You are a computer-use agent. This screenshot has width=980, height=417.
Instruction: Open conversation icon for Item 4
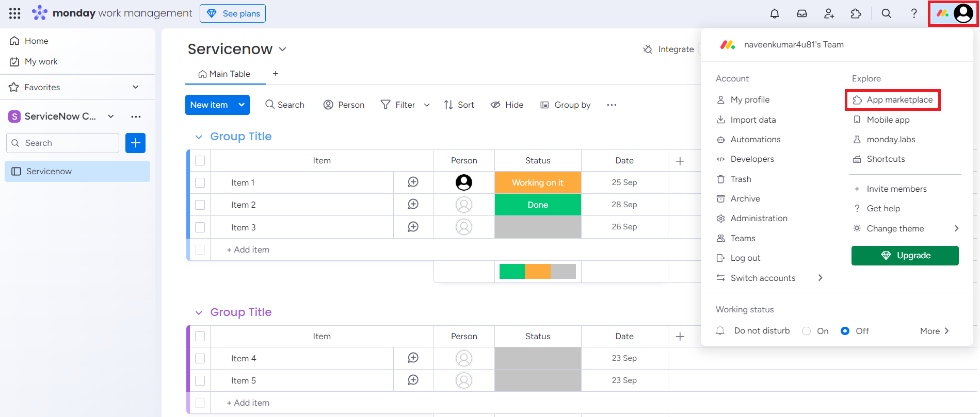(413, 358)
